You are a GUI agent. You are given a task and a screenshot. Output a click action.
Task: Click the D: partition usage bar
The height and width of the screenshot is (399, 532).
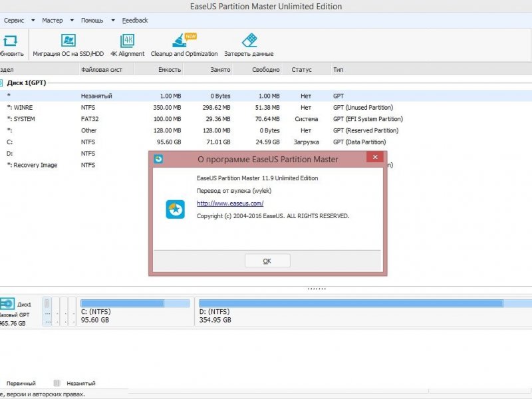coord(365,303)
